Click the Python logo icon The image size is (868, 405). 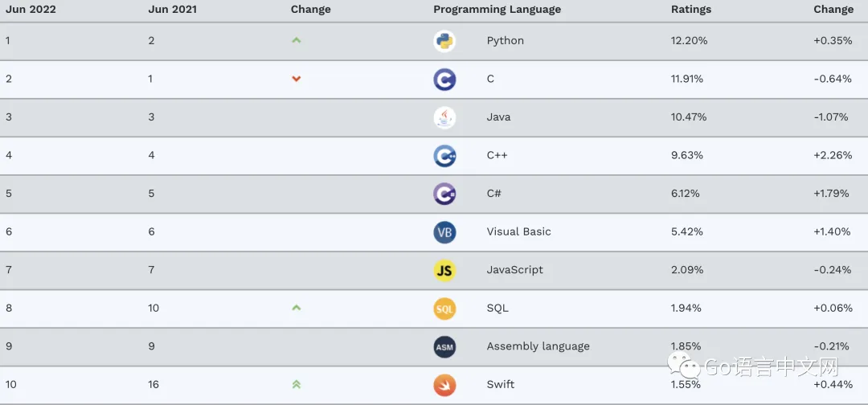pyautogui.click(x=444, y=41)
